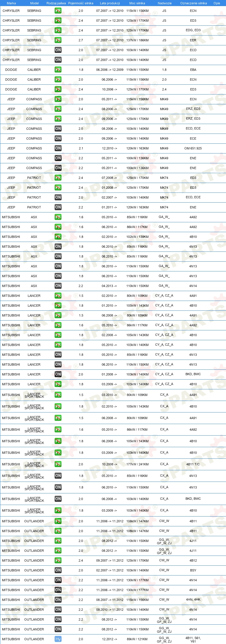Click diesel ON icon in Compass 09.2006 ECE row
Screen dimensions: 226x644
point(58,138)
